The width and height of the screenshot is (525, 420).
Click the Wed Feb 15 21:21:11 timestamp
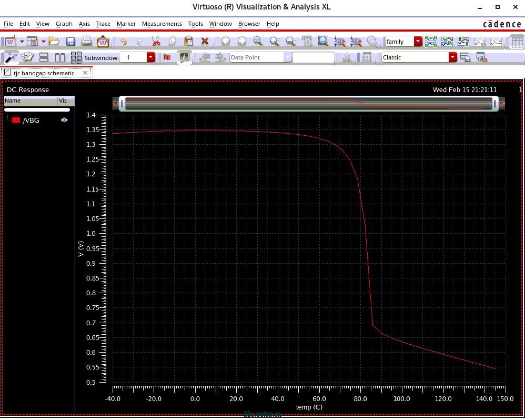(x=465, y=90)
